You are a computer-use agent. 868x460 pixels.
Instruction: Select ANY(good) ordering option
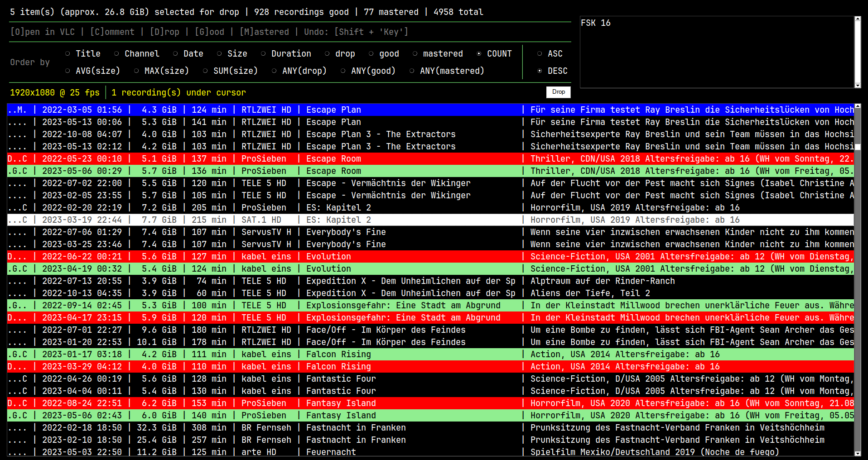coord(343,71)
